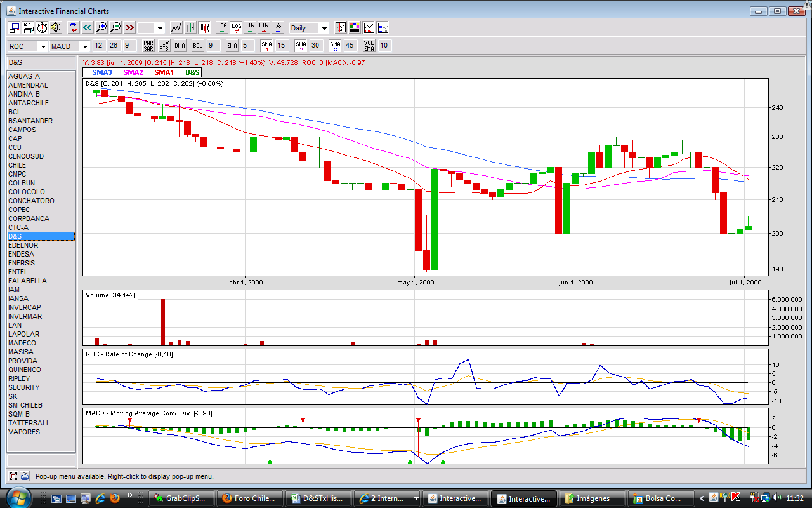This screenshot has height=508, width=812.
Task: Click the zoom out magnifier icon
Action: point(115,27)
